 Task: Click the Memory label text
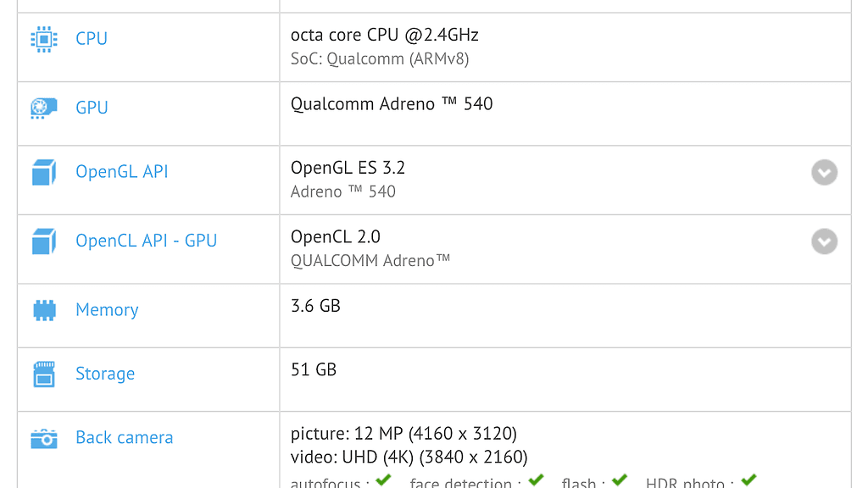[107, 310]
